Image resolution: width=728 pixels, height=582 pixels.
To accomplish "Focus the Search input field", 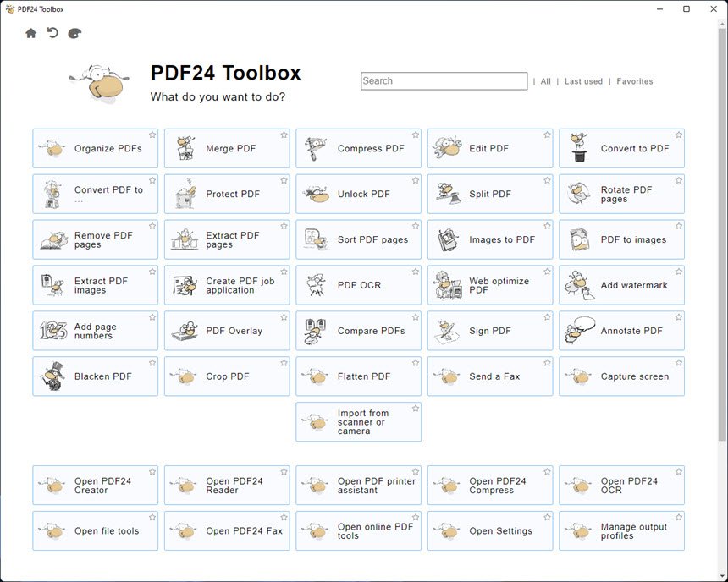I will click(x=444, y=80).
